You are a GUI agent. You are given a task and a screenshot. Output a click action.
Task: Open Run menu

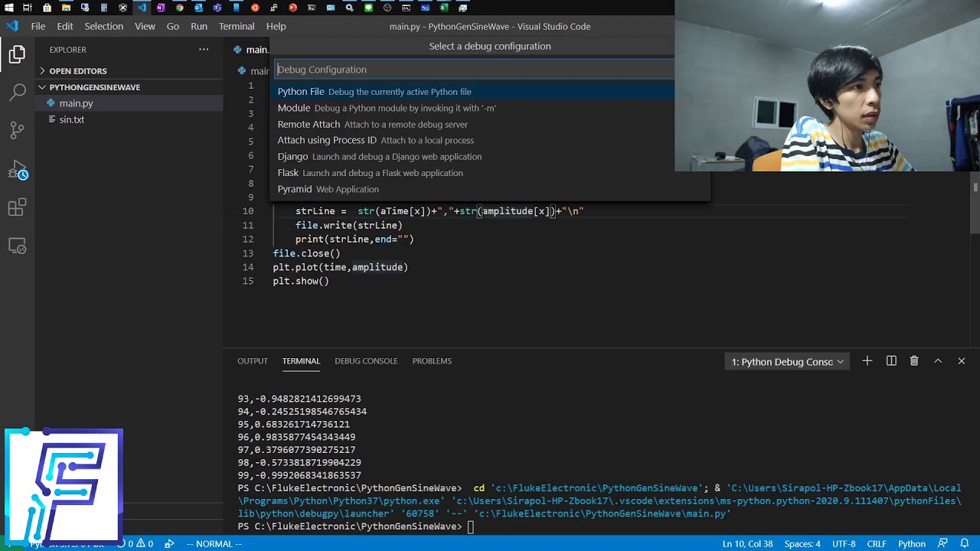coord(199,26)
